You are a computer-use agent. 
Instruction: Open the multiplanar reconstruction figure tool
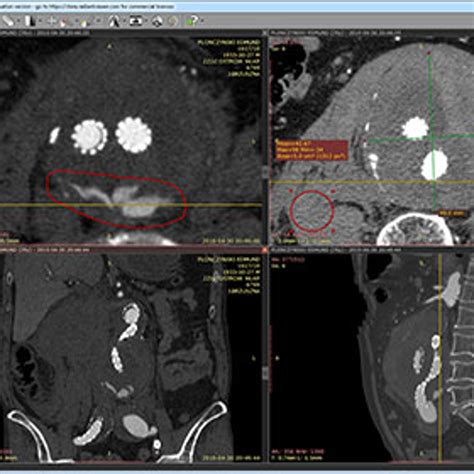point(114,22)
